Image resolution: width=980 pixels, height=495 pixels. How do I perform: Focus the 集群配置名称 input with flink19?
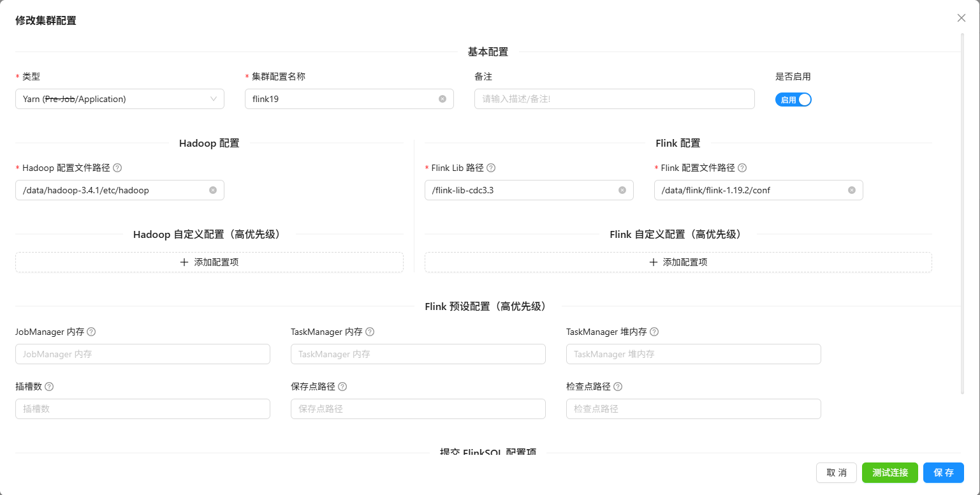349,99
